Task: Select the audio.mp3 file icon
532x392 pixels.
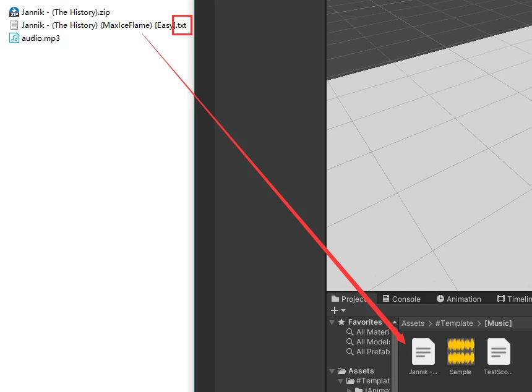Action: 14,38
